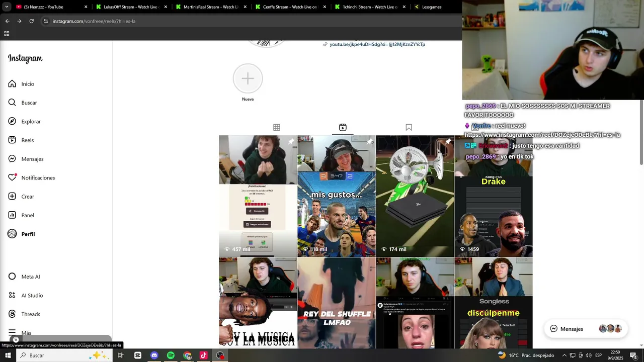Open Threads icon in sidebar
Viewport: 644px width, 362px height.
click(12, 314)
